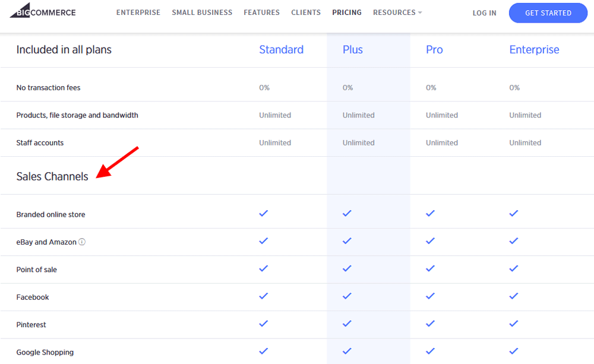The width and height of the screenshot is (594, 364).
Task: Click Standard checkmark for Branded online store
Action: (264, 213)
